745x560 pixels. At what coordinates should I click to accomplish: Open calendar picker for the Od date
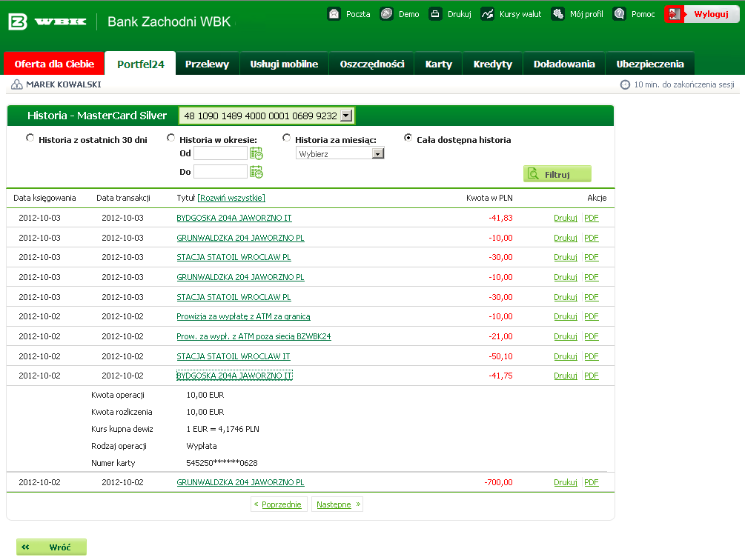(256, 153)
